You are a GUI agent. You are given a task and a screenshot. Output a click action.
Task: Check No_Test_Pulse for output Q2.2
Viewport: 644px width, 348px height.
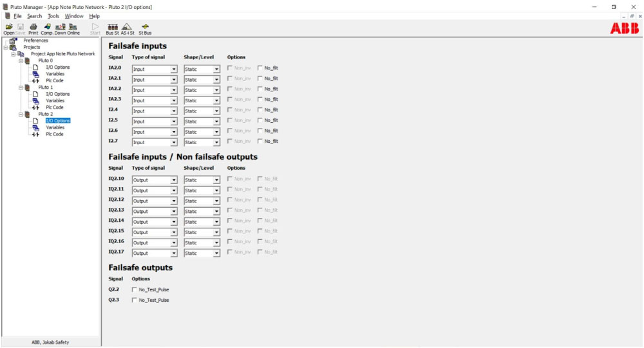click(134, 289)
